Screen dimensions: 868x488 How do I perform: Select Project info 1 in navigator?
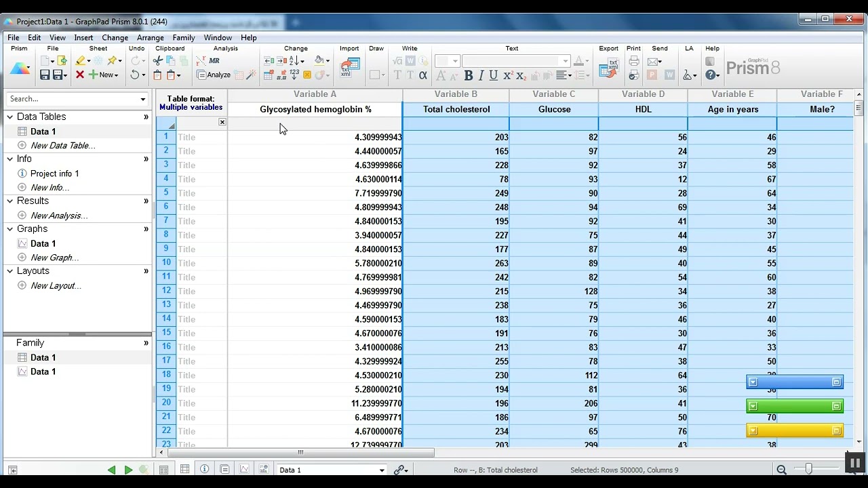click(54, 174)
